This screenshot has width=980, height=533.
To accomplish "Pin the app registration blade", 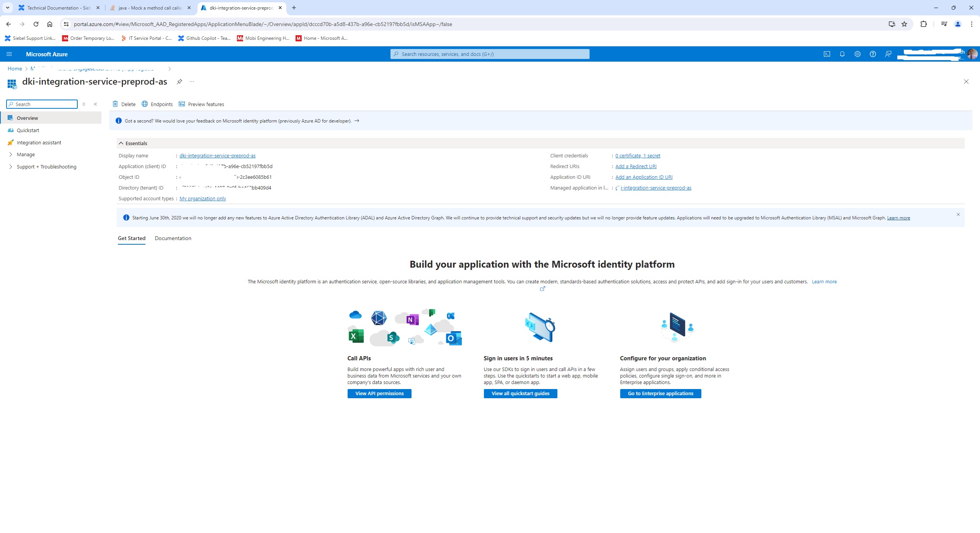I will (179, 82).
